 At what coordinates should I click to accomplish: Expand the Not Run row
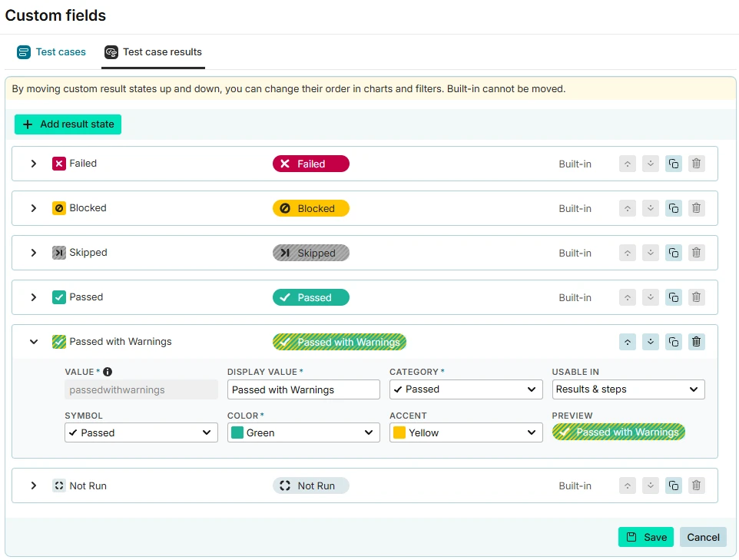tap(34, 485)
